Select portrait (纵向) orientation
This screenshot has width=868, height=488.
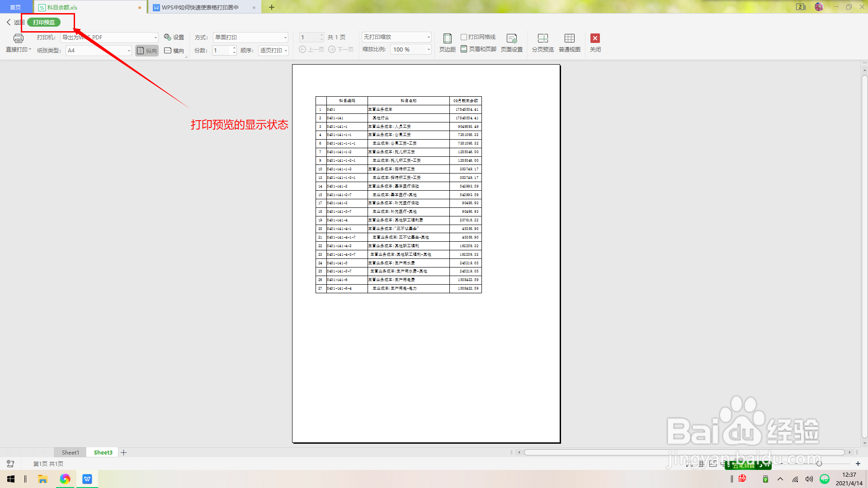click(147, 51)
